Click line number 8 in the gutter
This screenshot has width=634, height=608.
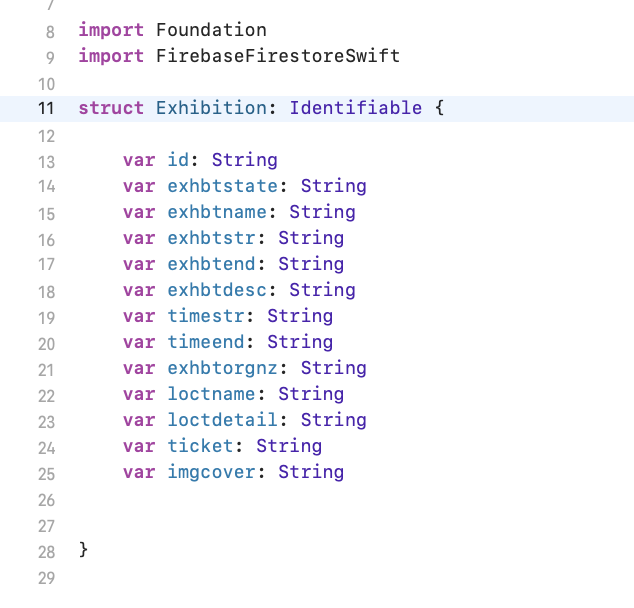click(x=50, y=32)
